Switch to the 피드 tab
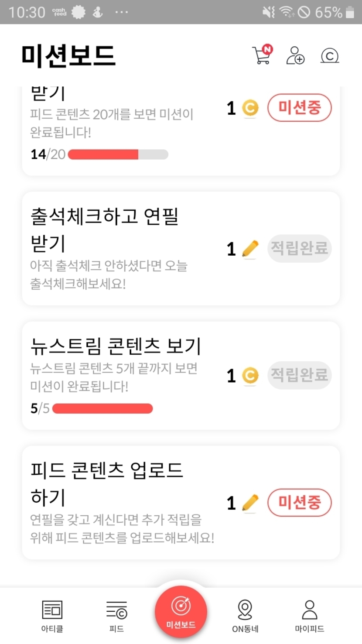 click(x=116, y=615)
